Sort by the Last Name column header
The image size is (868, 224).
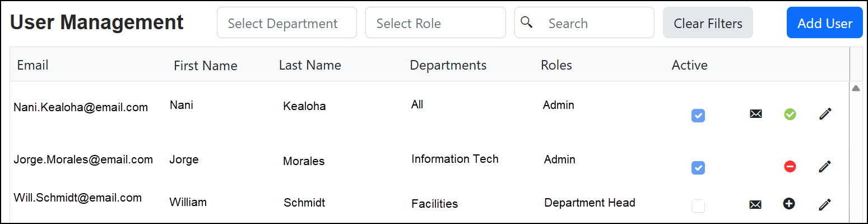point(310,65)
